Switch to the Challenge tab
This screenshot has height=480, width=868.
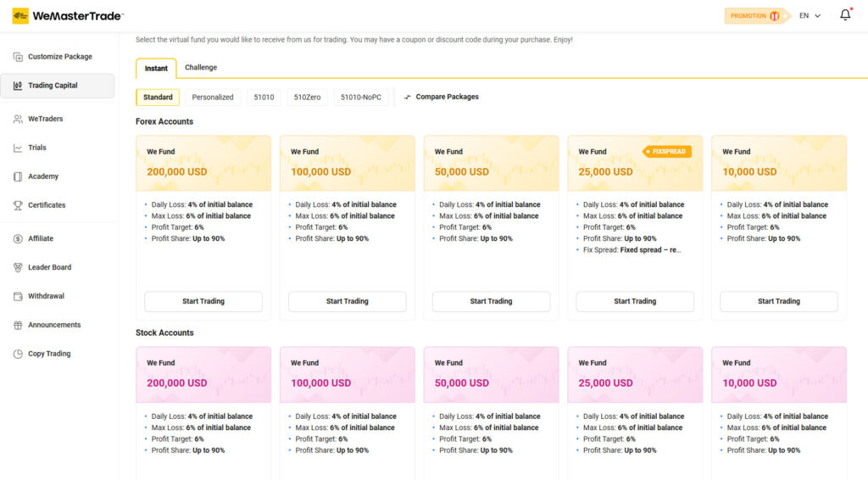click(x=201, y=68)
